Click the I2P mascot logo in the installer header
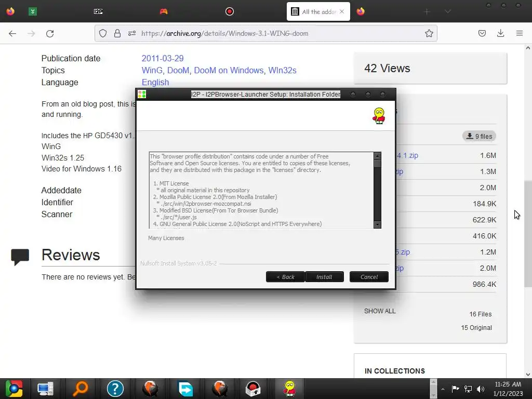The height and width of the screenshot is (399, 532). click(379, 116)
